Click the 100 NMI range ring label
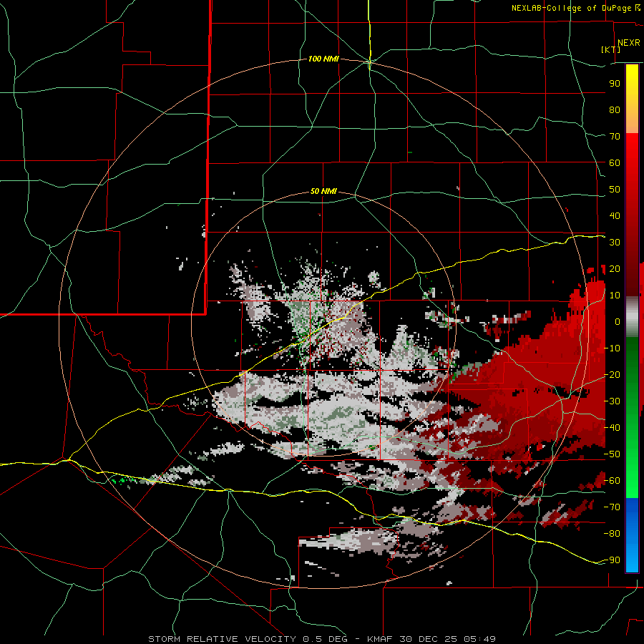This screenshot has width=644, height=644. coord(323,59)
